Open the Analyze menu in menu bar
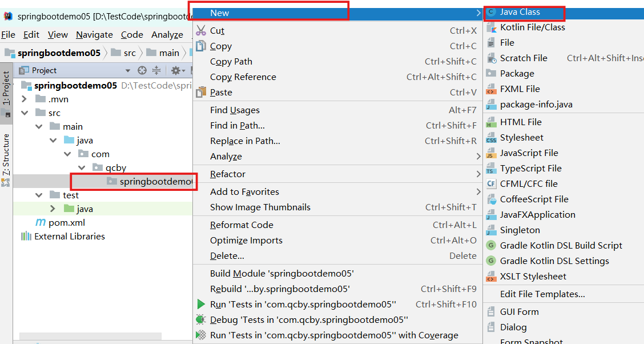644x344 pixels. (x=167, y=35)
